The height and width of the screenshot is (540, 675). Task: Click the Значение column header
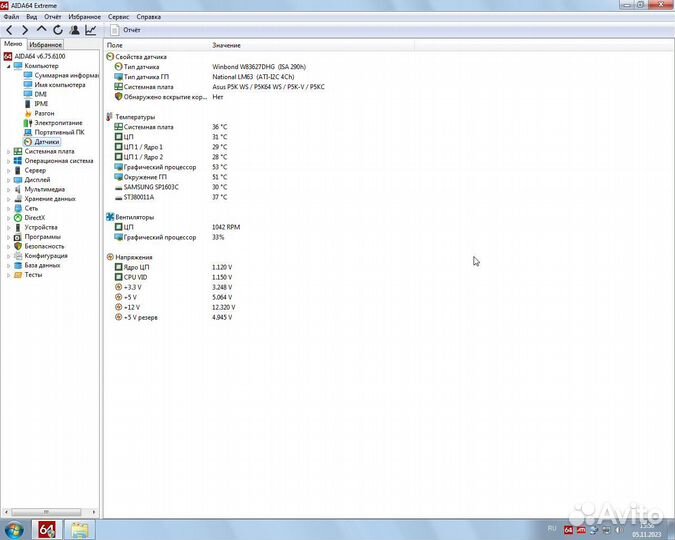(312, 45)
